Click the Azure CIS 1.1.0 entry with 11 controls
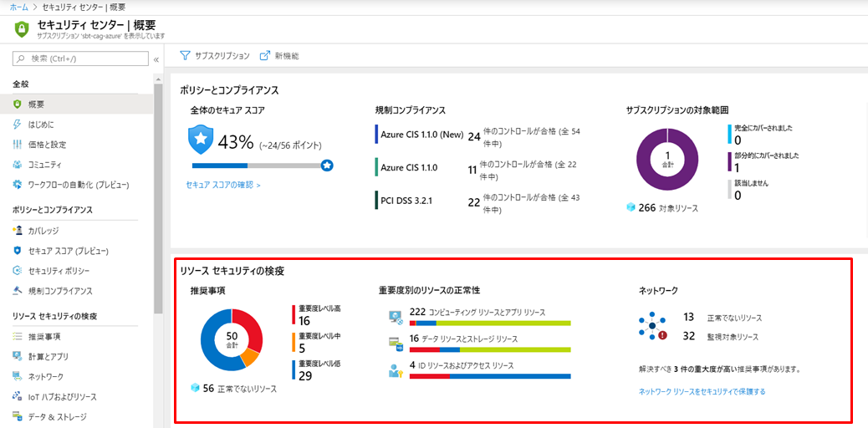Screen dimensions: 868x428 click(479, 168)
